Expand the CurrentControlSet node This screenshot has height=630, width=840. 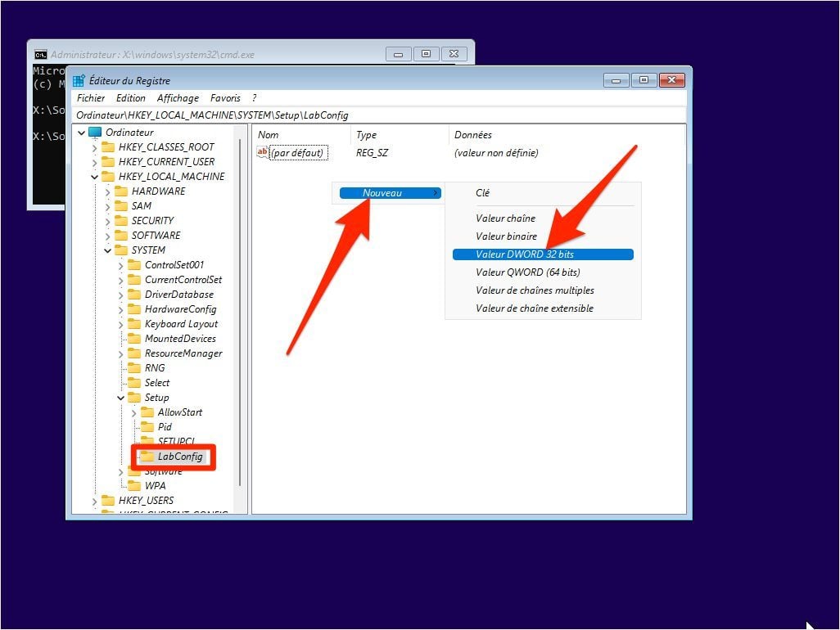[120, 280]
